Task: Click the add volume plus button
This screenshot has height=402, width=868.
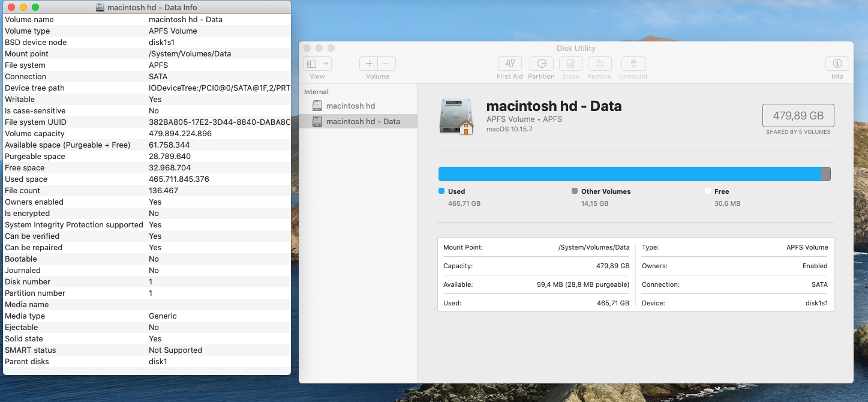Action: pos(369,64)
